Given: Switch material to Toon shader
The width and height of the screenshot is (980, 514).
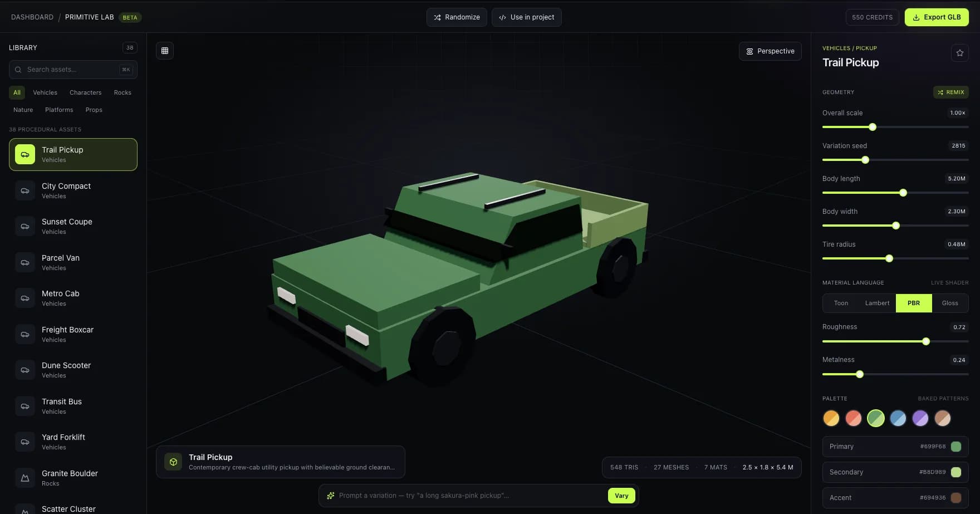Looking at the screenshot, I should tap(841, 303).
